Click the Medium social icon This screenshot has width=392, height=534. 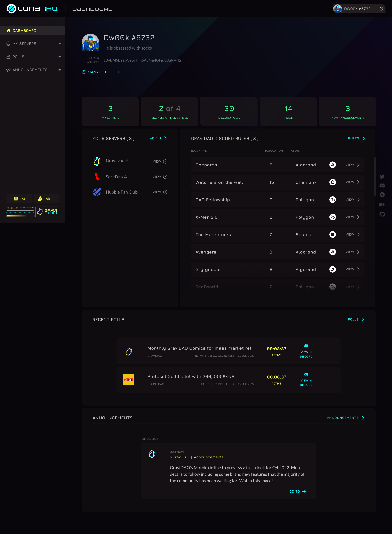click(382, 205)
